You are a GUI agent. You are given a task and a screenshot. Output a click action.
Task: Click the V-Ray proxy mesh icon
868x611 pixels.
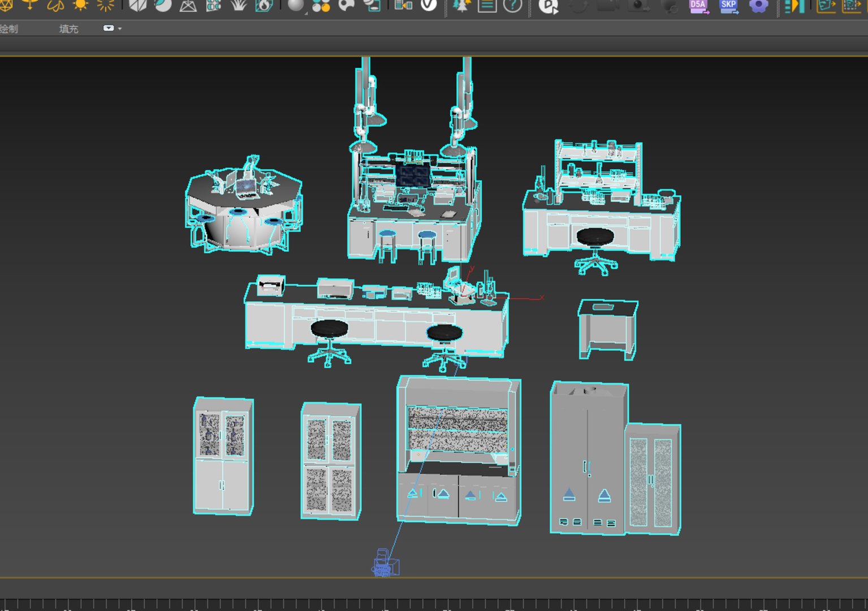pyautogui.click(x=137, y=5)
